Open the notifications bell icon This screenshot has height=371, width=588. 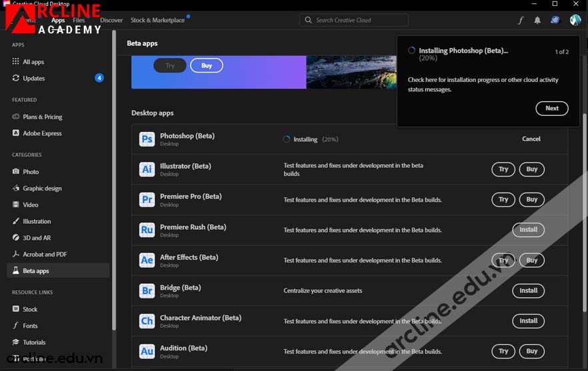coord(537,21)
